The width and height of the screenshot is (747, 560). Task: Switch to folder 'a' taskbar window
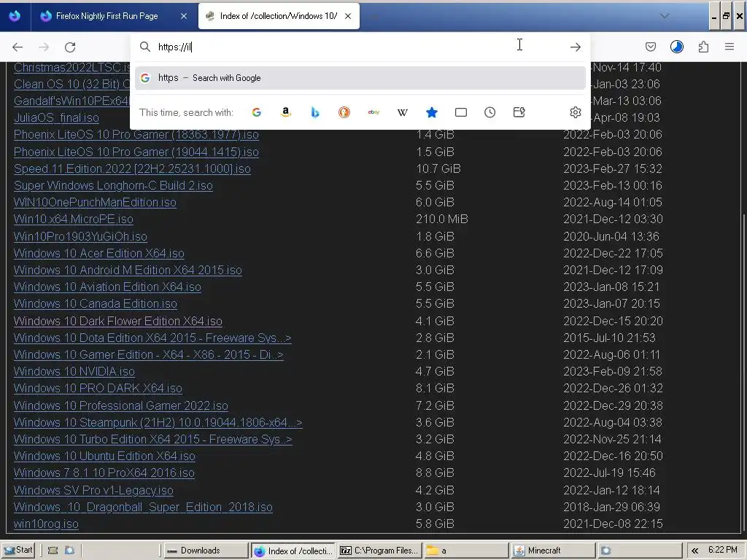[466, 551]
